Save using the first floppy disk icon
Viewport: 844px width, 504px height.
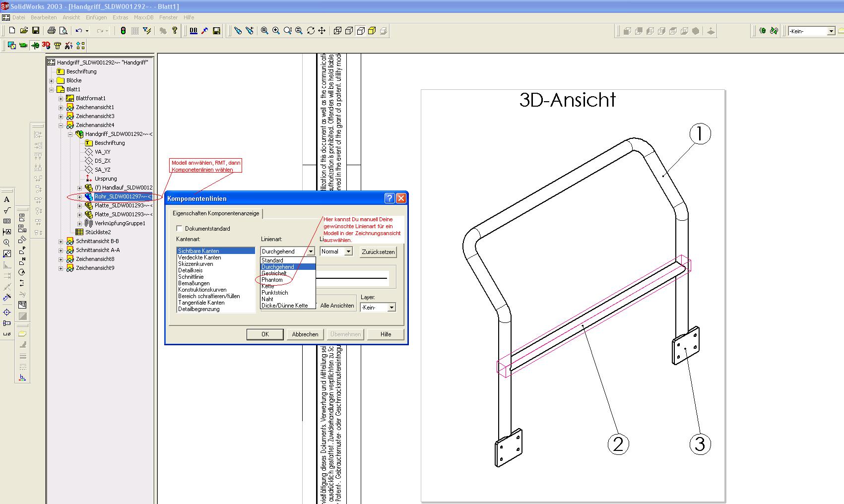coord(36,31)
